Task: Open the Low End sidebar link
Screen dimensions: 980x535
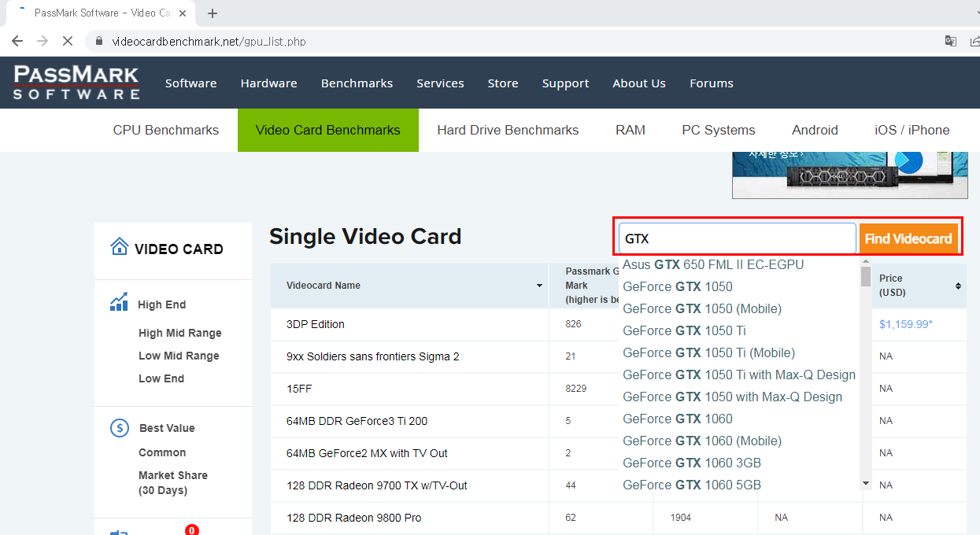Action: point(161,378)
